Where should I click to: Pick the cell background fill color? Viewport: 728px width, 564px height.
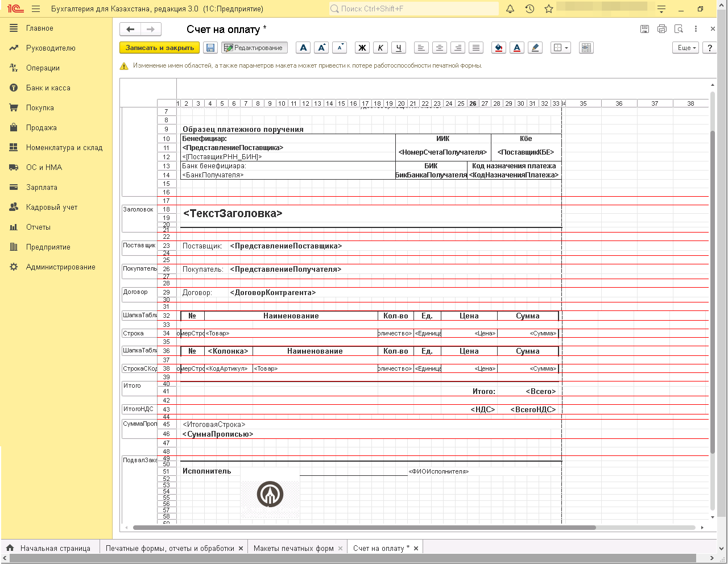point(498,48)
